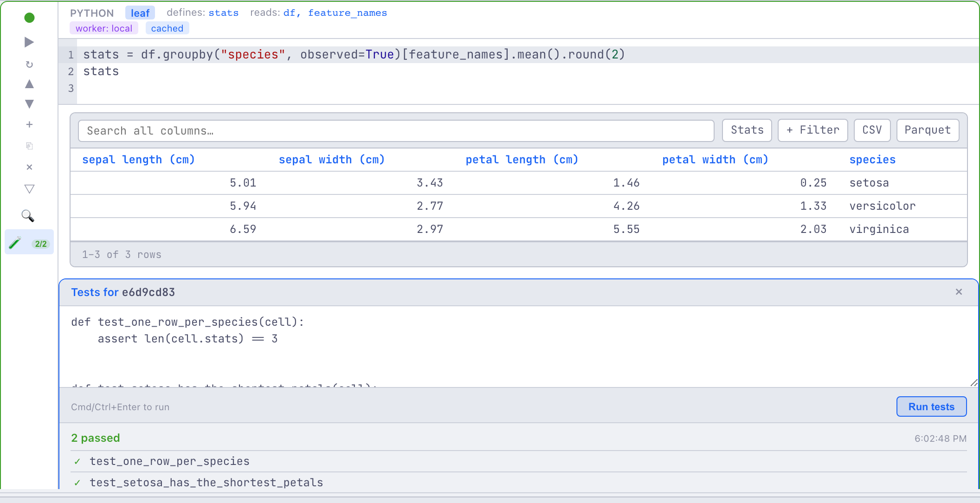Click the worker: local badge
This screenshot has height=503, width=980.
click(104, 28)
